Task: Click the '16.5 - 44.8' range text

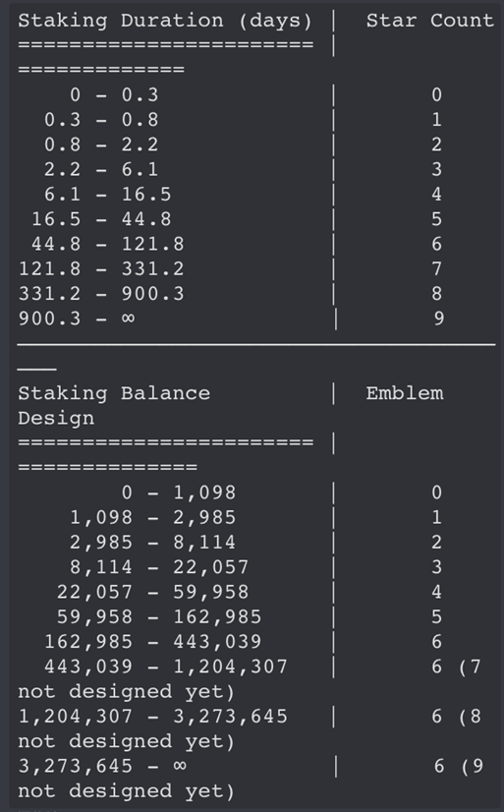Action: 101,219
